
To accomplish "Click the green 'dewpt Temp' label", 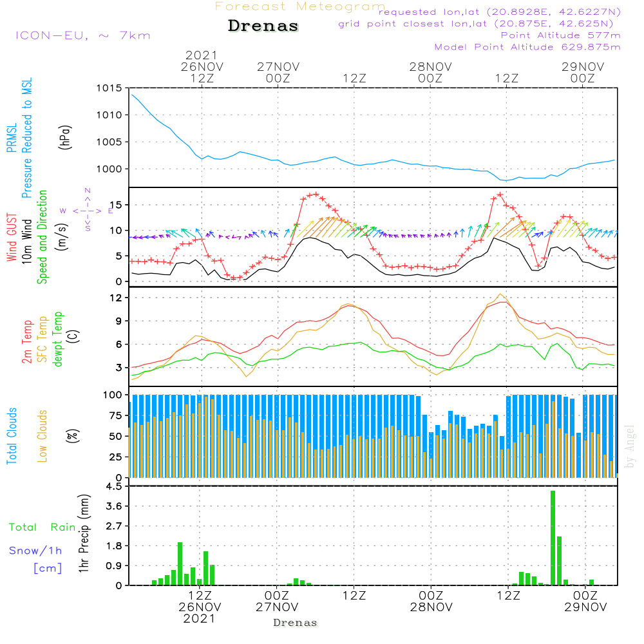I will 58,339.
